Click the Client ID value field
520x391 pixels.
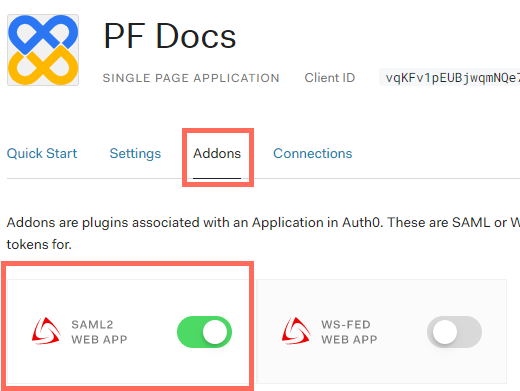click(x=450, y=78)
